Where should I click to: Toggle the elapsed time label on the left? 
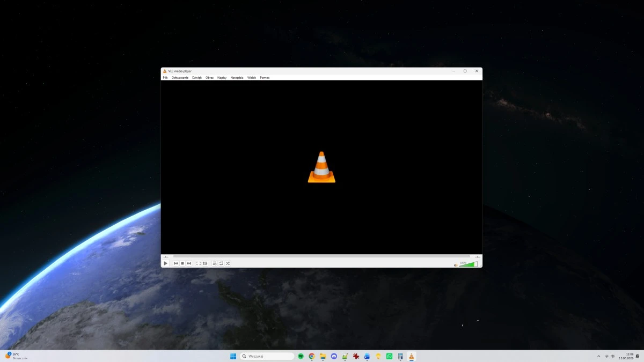click(x=166, y=257)
